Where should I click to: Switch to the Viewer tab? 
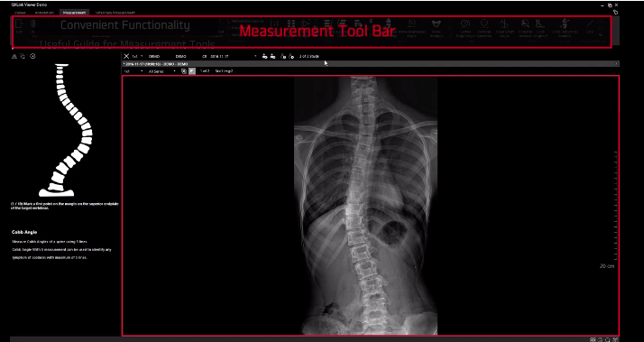point(20,13)
